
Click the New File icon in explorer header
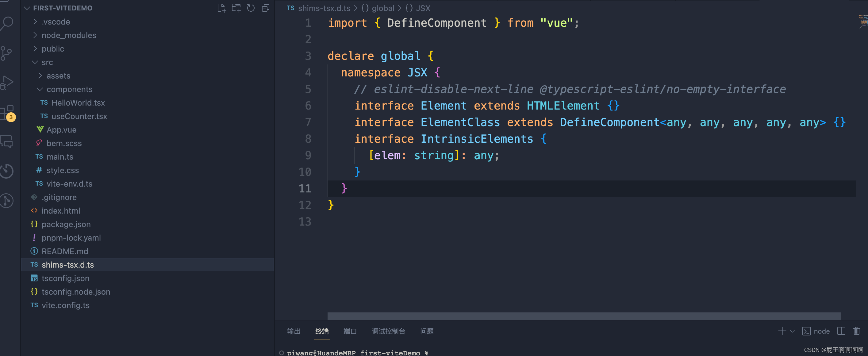[x=221, y=8]
